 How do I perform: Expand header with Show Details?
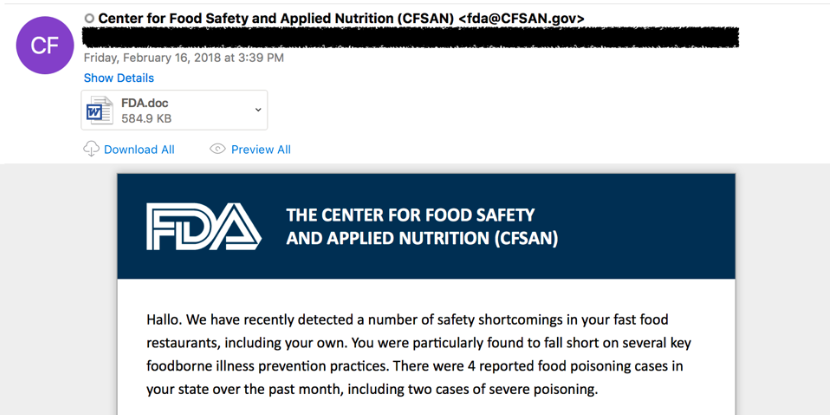tap(119, 78)
